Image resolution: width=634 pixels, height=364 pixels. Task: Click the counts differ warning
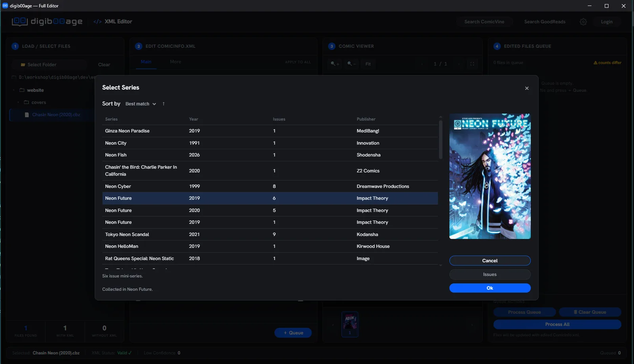pyautogui.click(x=607, y=63)
